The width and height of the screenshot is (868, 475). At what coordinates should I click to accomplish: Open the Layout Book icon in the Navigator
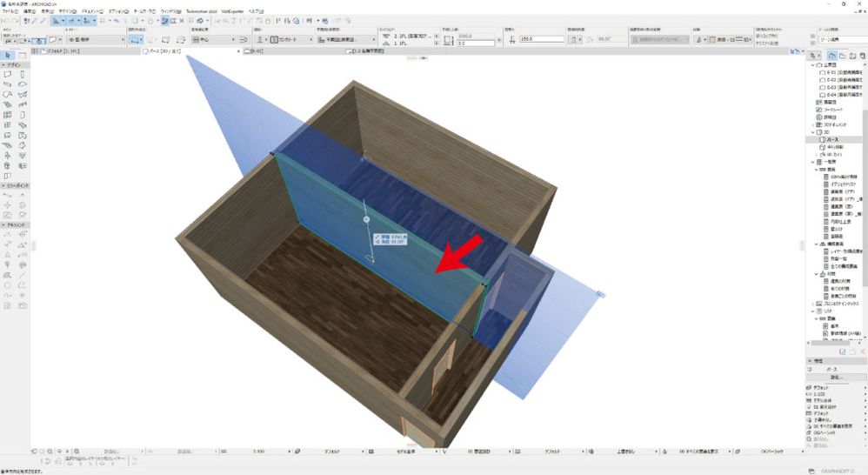click(853, 56)
